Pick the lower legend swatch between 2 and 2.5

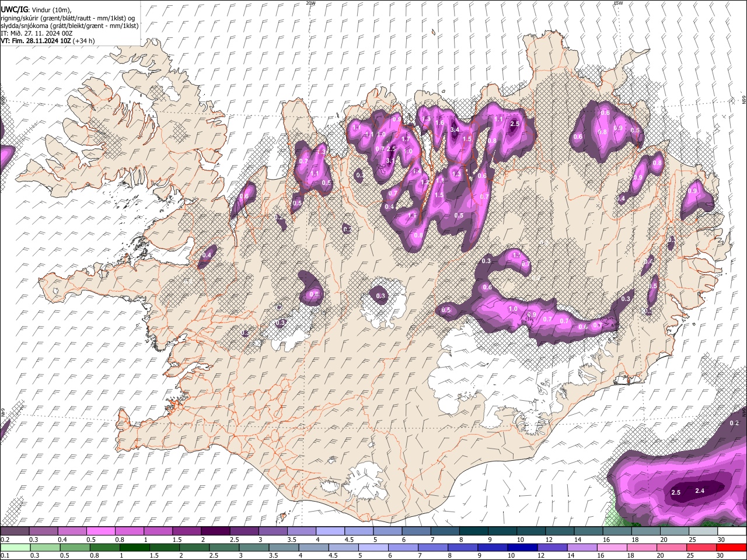[x=194, y=547]
